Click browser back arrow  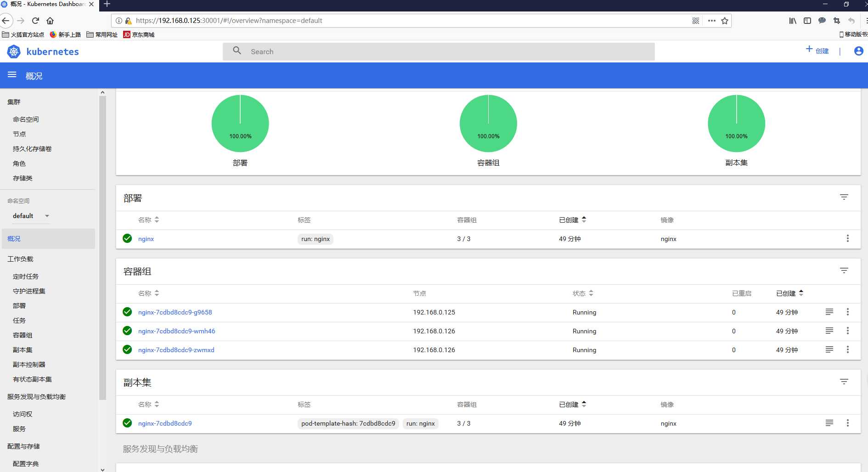(6, 21)
